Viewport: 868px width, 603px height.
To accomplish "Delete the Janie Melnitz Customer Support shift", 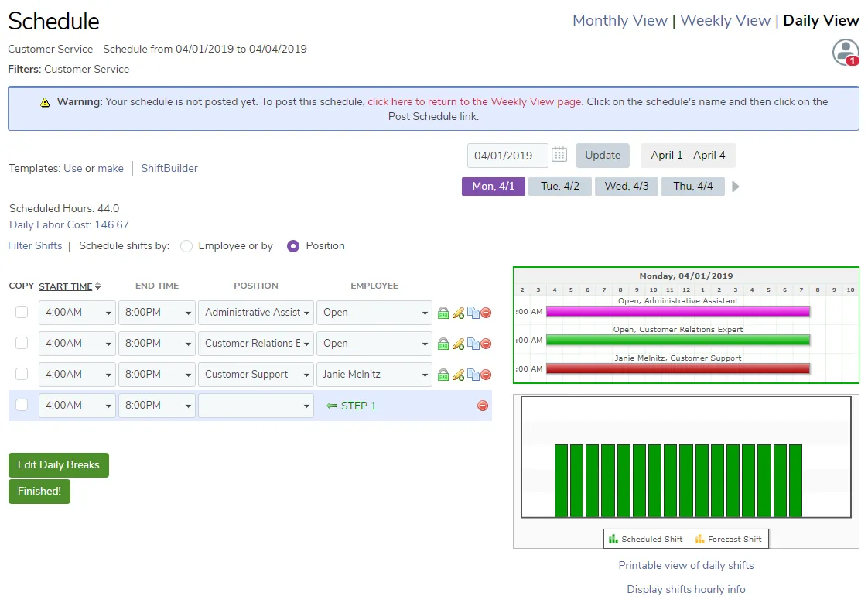I will point(486,375).
